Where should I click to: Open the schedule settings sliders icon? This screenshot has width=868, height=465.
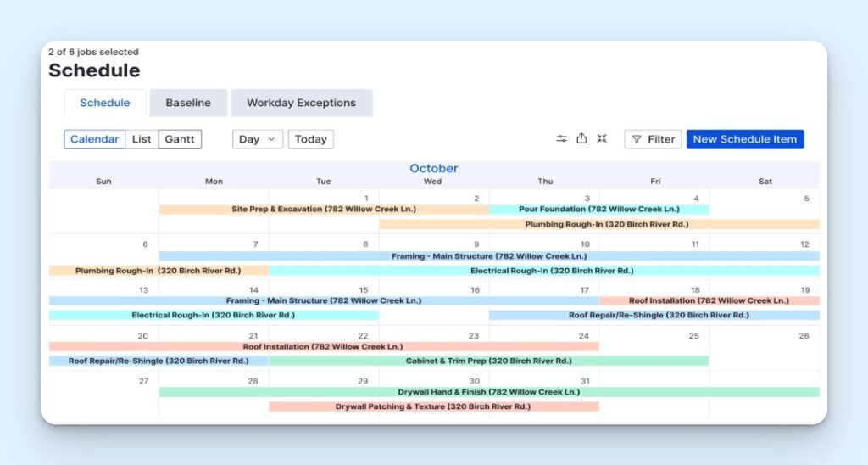pyautogui.click(x=561, y=138)
